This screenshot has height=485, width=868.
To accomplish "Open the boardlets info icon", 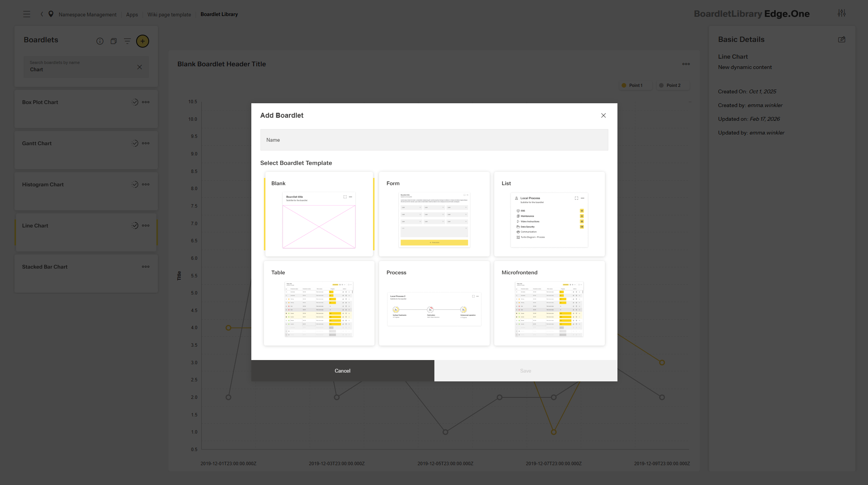I will tap(100, 41).
